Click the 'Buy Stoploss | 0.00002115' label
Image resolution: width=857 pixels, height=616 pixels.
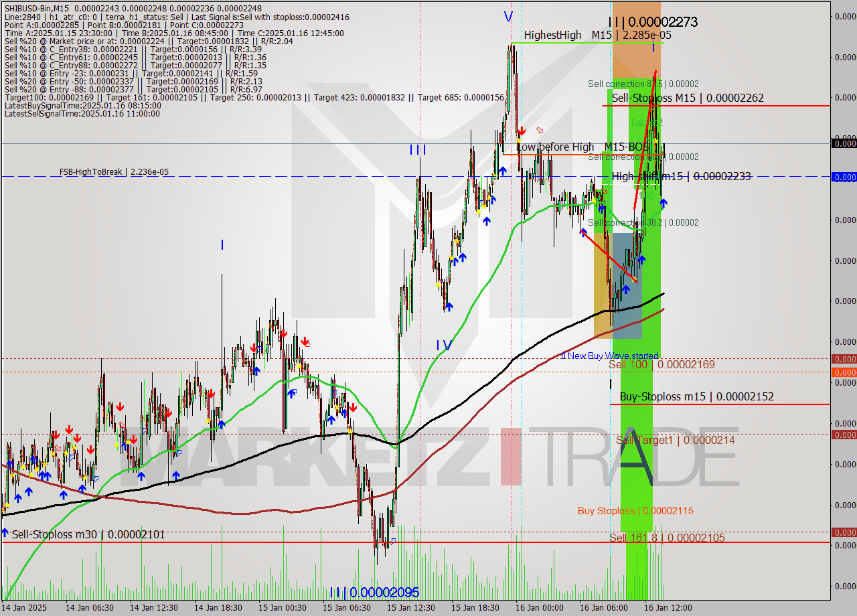point(635,511)
